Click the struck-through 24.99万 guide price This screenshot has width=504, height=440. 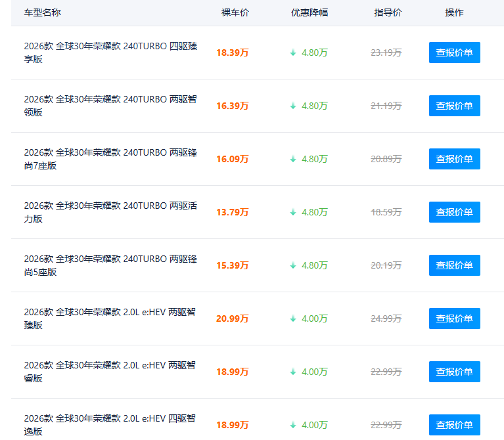pyautogui.click(x=386, y=319)
